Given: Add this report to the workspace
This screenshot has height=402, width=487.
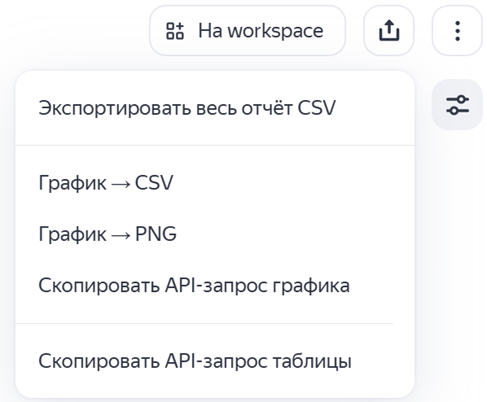Looking at the screenshot, I should tap(247, 30).
